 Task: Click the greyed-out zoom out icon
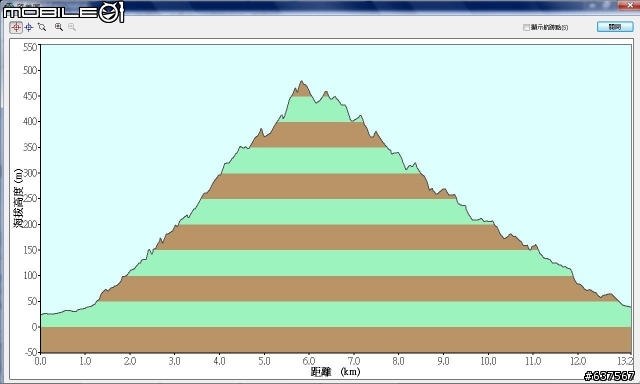click(x=72, y=27)
